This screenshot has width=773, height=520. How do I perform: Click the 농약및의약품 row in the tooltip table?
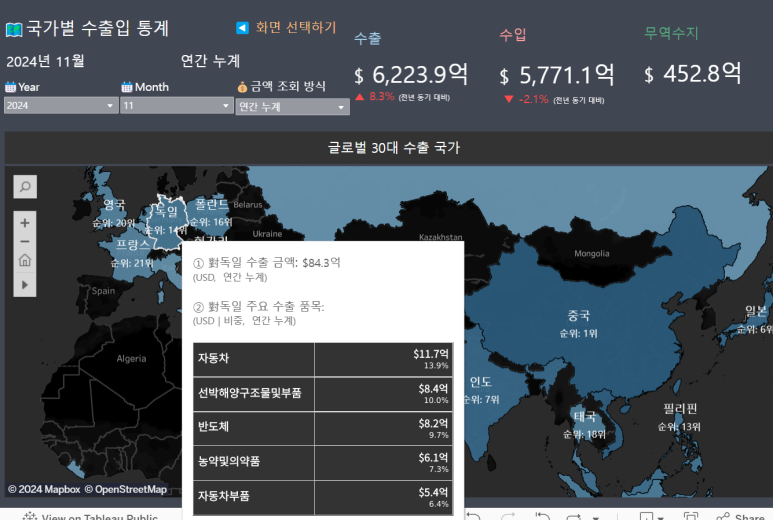323,463
